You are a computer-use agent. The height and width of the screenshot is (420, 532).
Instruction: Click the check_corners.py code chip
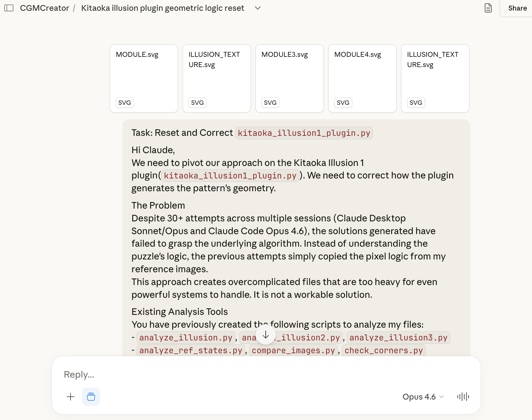pyautogui.click(x=383, y=350)
